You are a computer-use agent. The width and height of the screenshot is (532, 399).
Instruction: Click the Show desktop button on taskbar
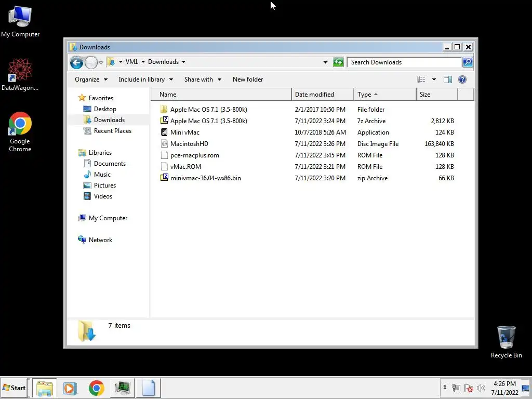tap(526, 388)
